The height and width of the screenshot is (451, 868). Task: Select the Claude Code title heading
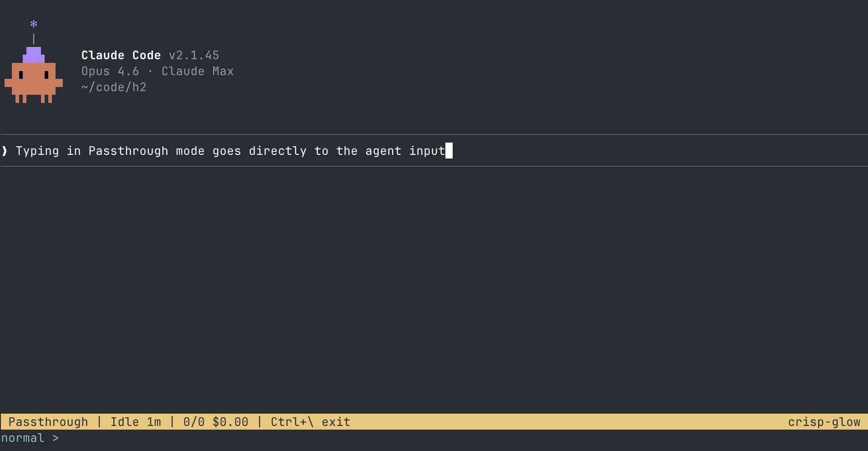click(120, 55)
